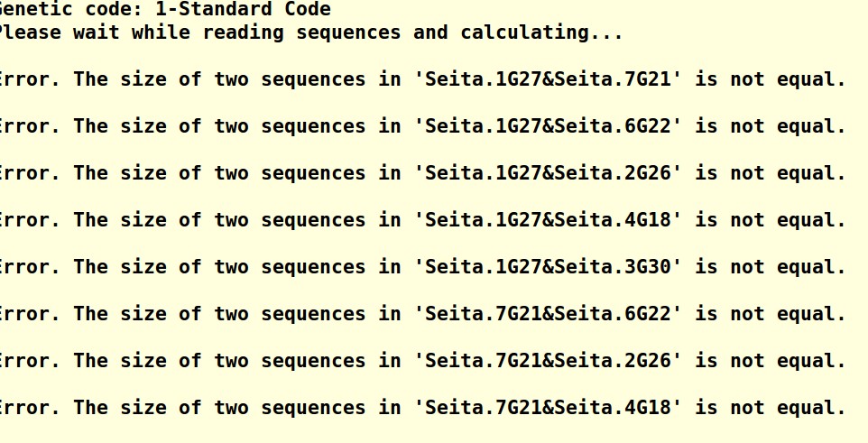Select the 'Seita.7G21&Seita.2G26' pair name

tap(548, 361)
